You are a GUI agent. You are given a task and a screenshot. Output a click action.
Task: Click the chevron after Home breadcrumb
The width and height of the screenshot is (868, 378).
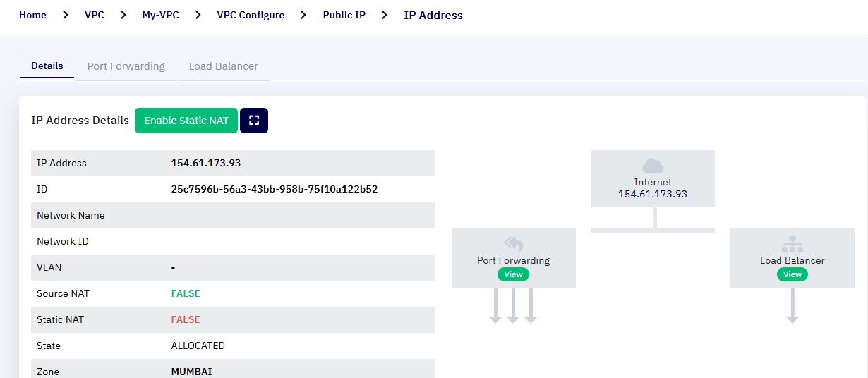pyautogui.click(x=66, y=15)
